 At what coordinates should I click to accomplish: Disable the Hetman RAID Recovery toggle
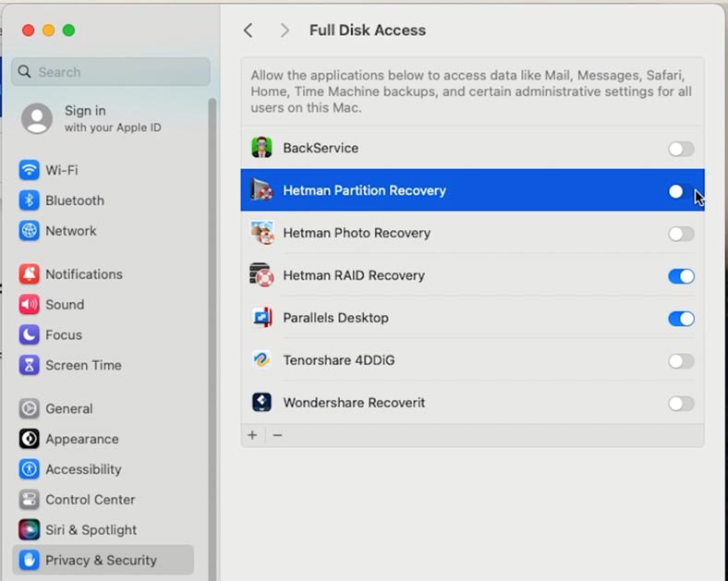(681, 276)
